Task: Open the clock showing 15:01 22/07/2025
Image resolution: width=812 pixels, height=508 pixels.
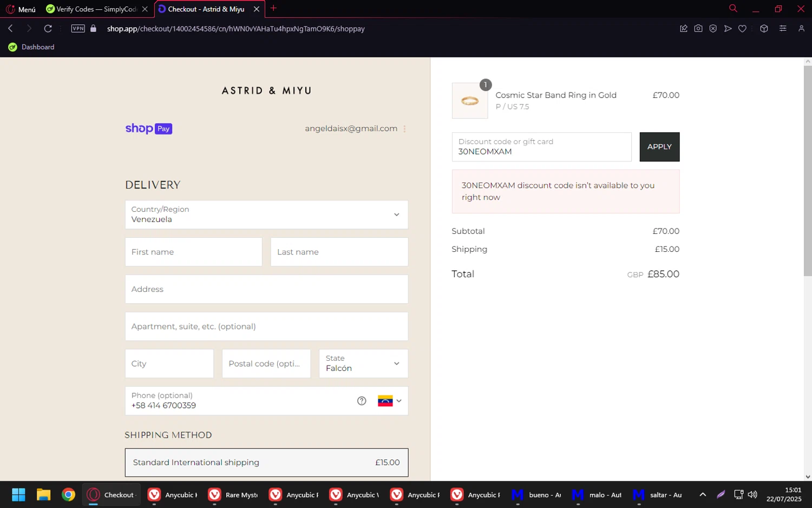Action: point(784,494)
